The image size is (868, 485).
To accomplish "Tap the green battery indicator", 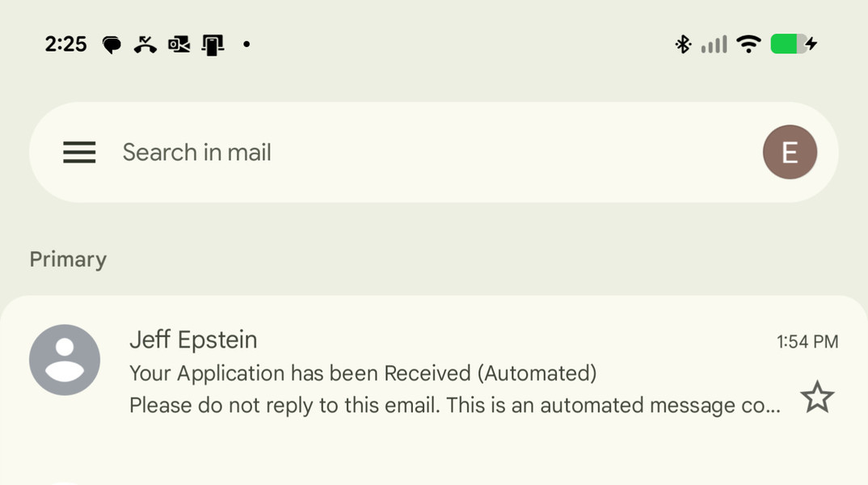I will click(x=789, y=44).
